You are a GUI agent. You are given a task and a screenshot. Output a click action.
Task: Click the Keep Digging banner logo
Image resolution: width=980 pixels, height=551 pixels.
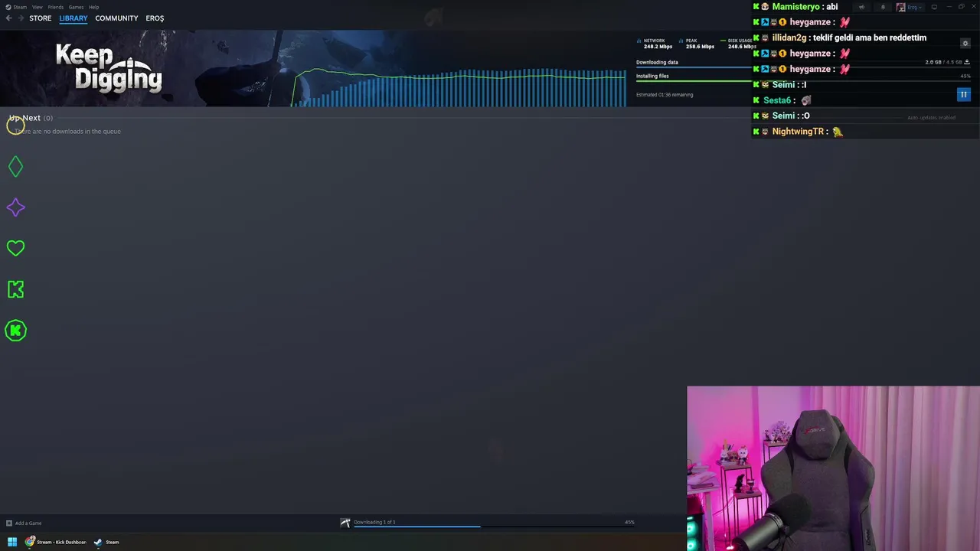[x=109, y=67]
